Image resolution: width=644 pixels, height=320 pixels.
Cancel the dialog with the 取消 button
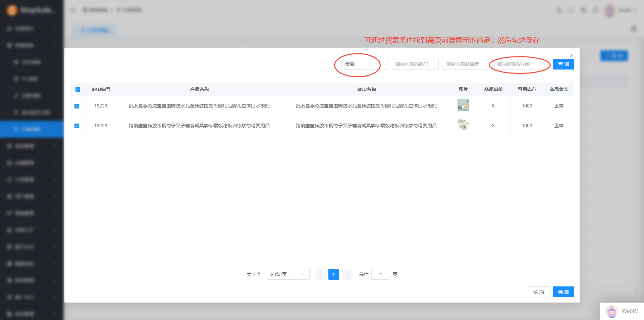click(538, 292)
